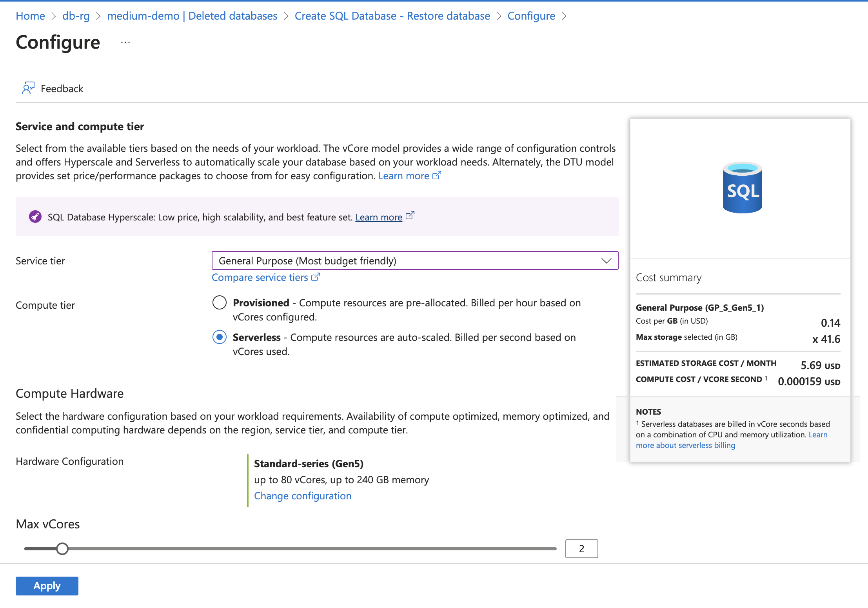Viewport: 868px width, 608px height.
Task: Open the Change configuration link
Action: [x=303, y=496]
